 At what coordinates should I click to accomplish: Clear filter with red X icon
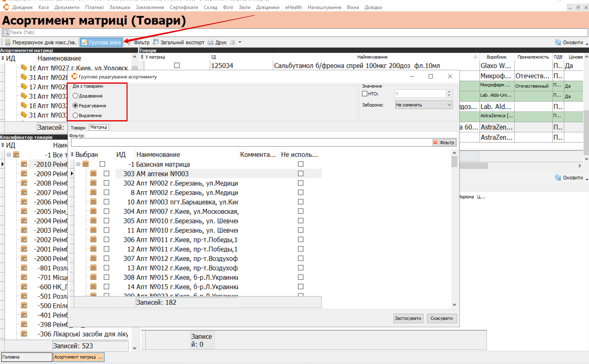[435, 142]
